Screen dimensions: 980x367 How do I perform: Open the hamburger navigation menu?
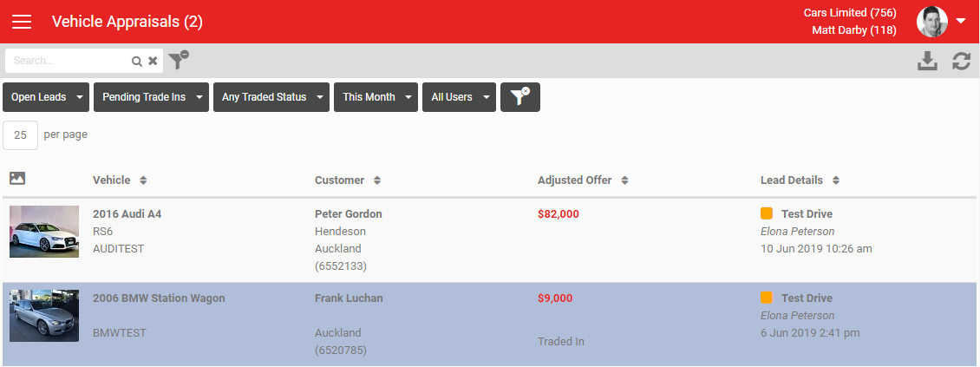pos(22,22)
